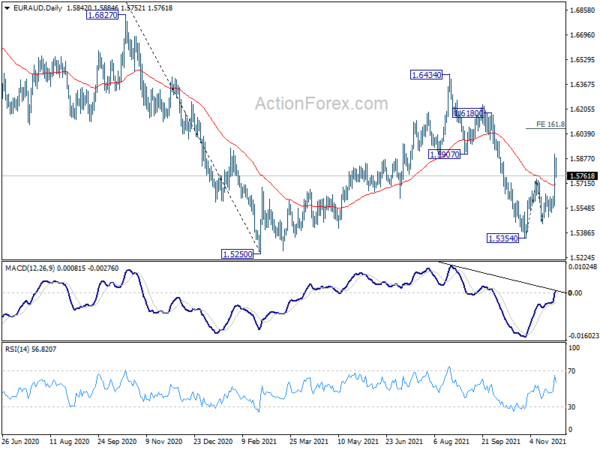Click the 1.68580 price axis value
600x450 pixels.
pyautogui.click(x=582, y=10)
